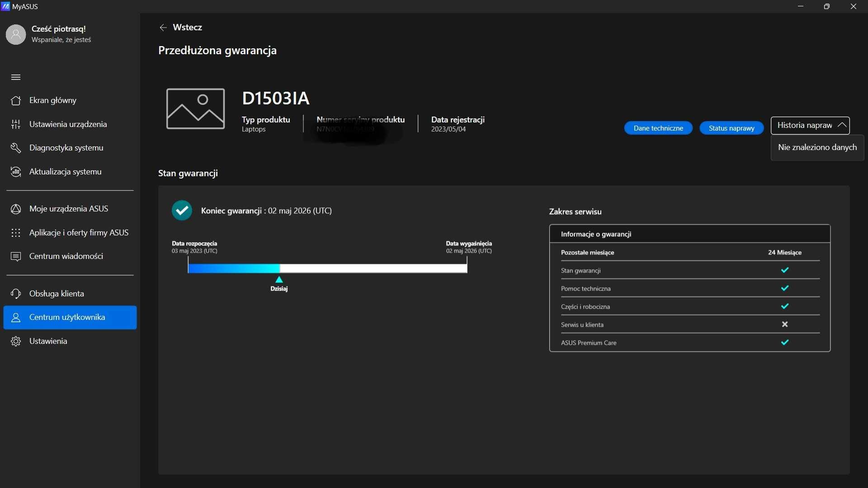Click the Informacje o gwarancji header
Image resolution: width=868 pixels, height=488 pixels.
tap(596, 234)
